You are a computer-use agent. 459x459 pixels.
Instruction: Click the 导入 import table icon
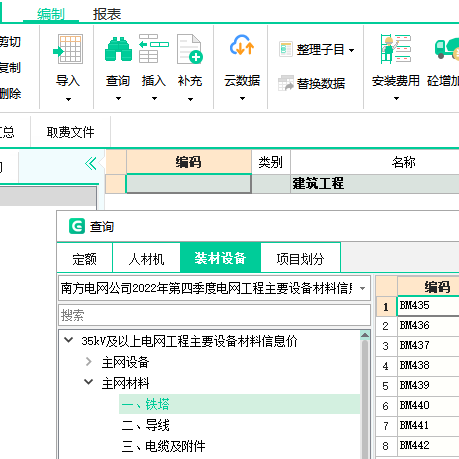(x=68, y=49)
